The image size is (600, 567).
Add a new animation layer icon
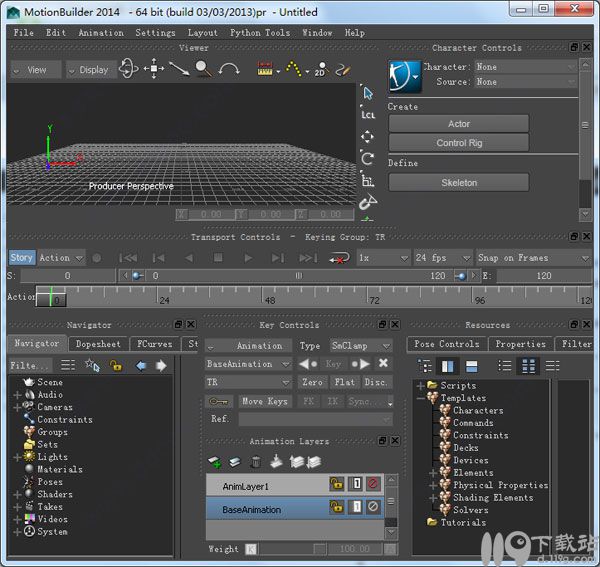pyautogui.click(x=215, y=462)
